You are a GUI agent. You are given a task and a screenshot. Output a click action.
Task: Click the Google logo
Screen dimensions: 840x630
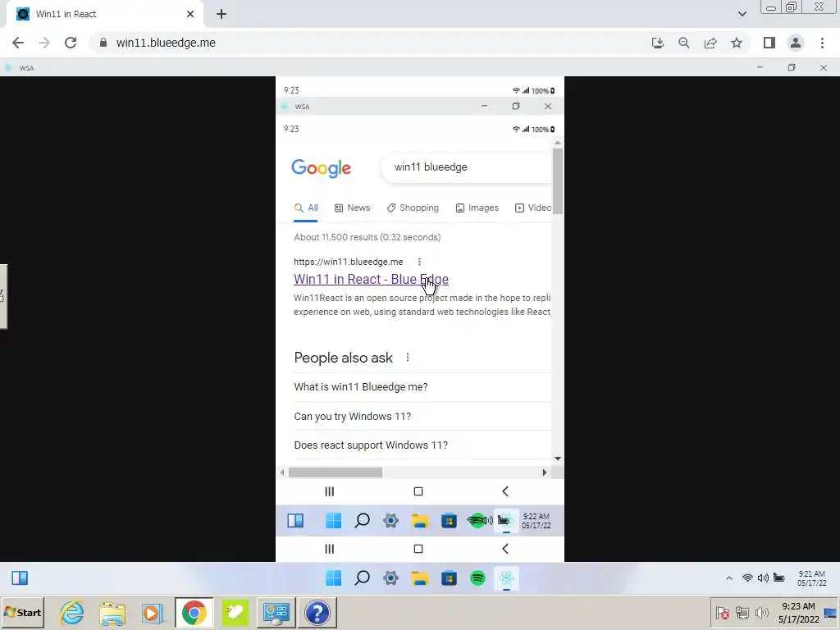pos(321,168)
